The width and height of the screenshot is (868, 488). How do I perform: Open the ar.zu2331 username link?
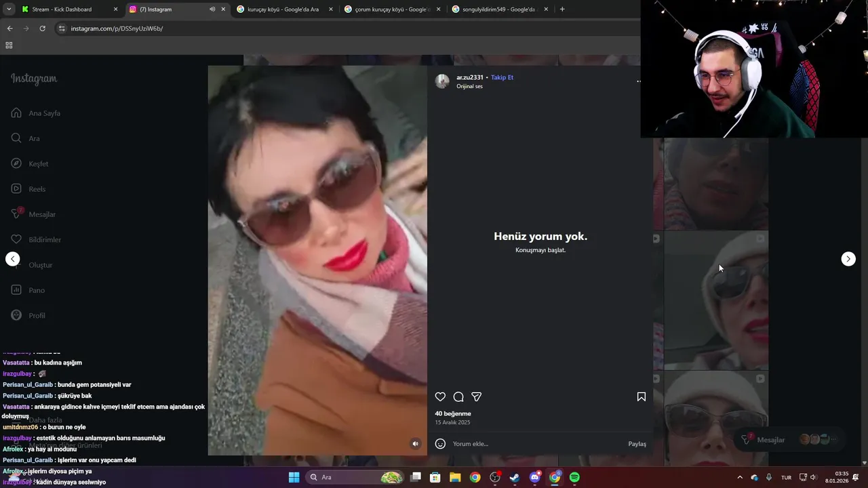click(469, 77)
